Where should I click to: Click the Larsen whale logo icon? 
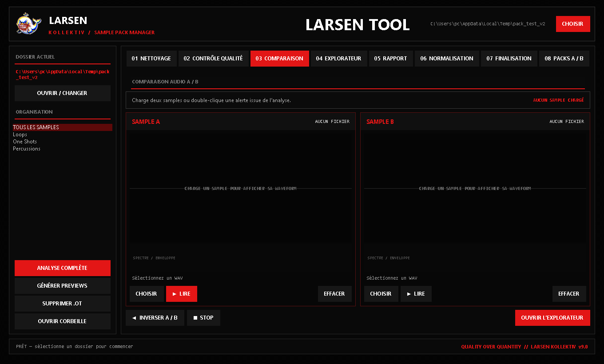click(x=29, y=24)
